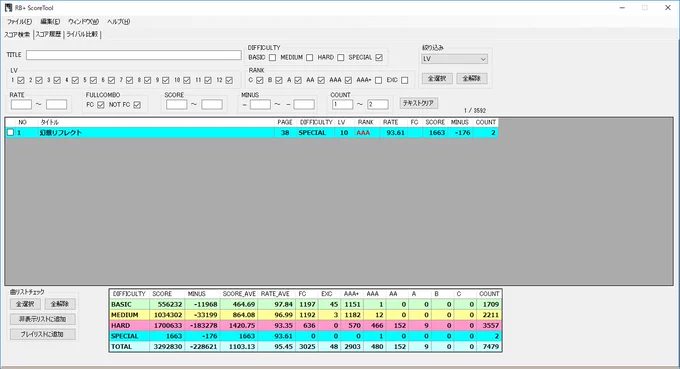Focus the COUNT maximum field showing 2
680x369 pixels.
[x=378, y=104]
